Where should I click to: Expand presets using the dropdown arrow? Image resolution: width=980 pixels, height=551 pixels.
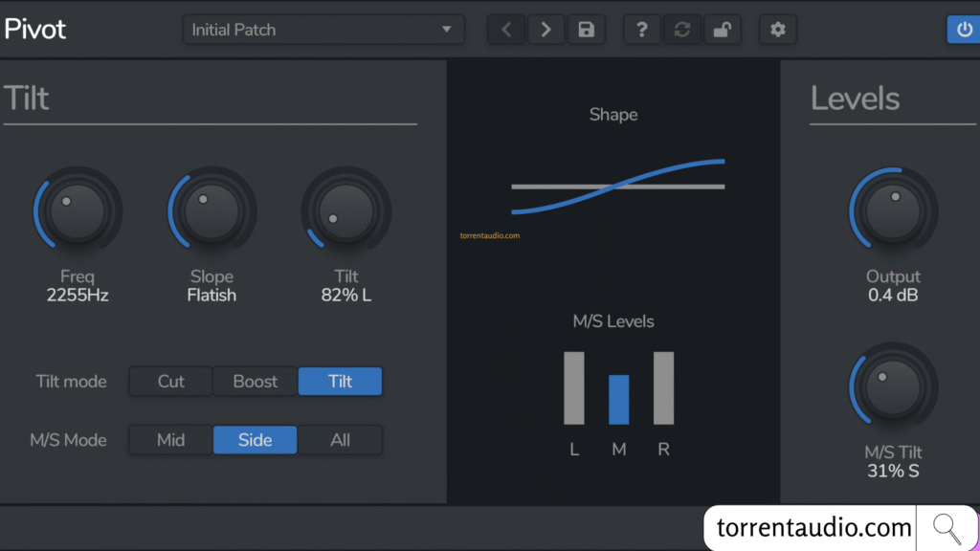(x=446, y=30)
